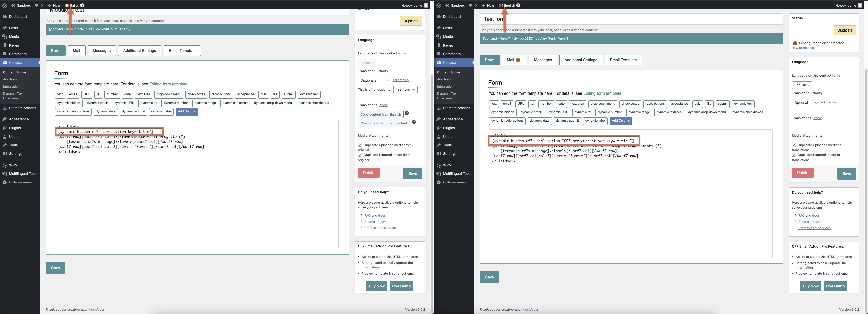Image resolution: width=868 pixels, height=314 pixels.
Task: Open comments bubble icon in right admin bar
Action: pos(471,5)
